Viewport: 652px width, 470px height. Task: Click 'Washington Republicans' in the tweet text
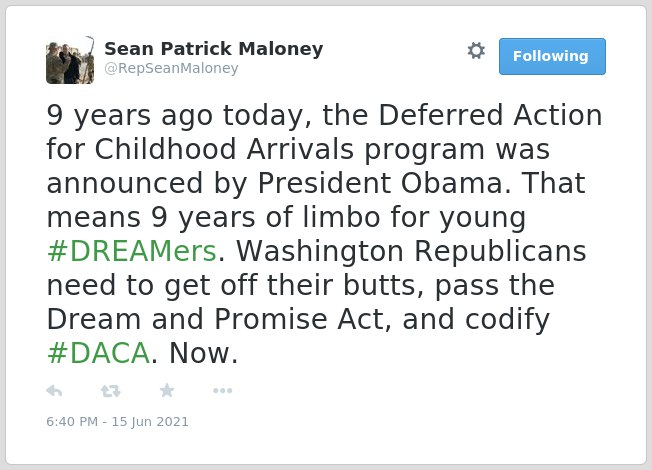point(411,252)
